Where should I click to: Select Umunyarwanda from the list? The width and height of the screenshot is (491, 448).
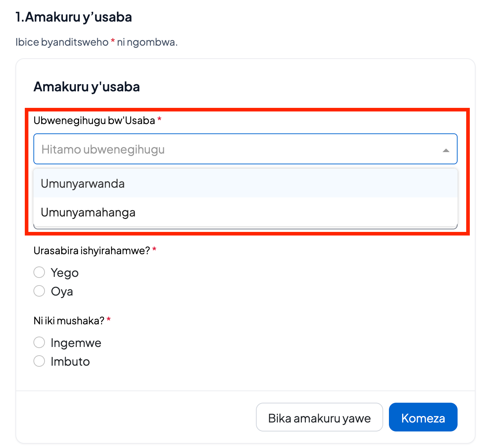(x=245, y=183)
